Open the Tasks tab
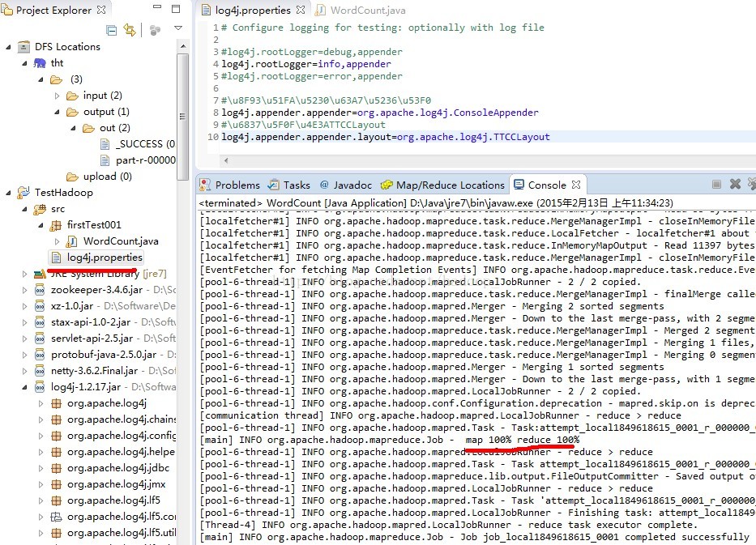This screenshot has height=545, width=756. (x=289, y=185)
